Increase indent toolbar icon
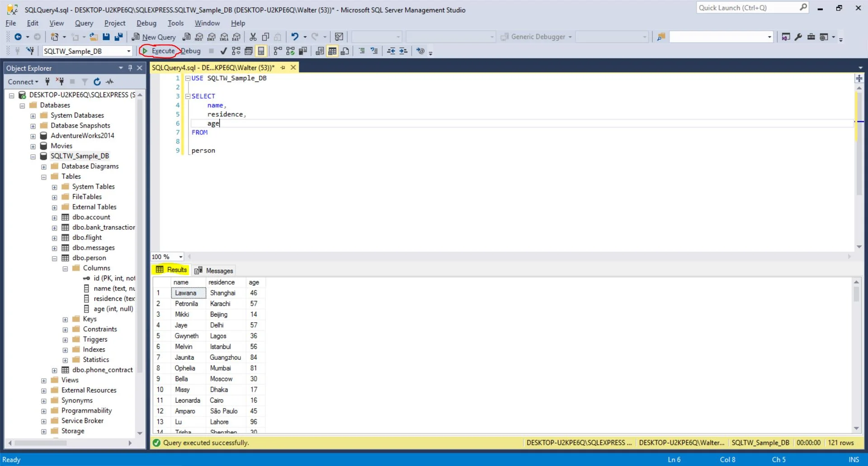Viewport: 868px width, 466px height. point(403,51)
